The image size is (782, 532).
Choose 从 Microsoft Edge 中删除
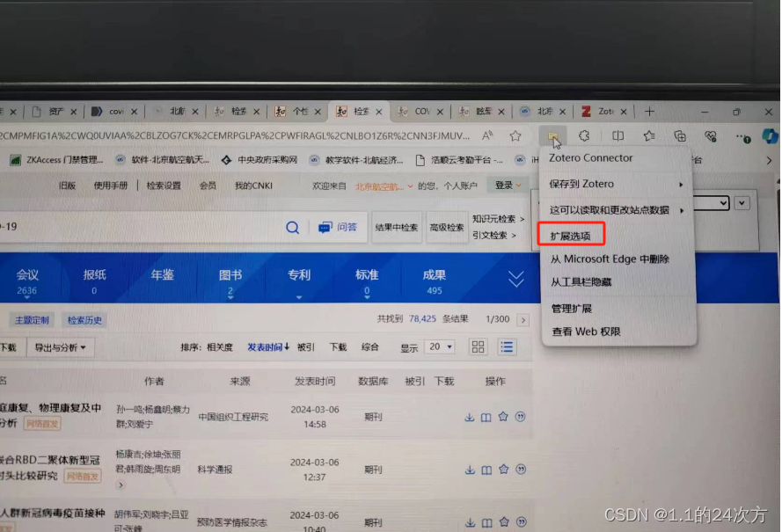tap(610, 259)
